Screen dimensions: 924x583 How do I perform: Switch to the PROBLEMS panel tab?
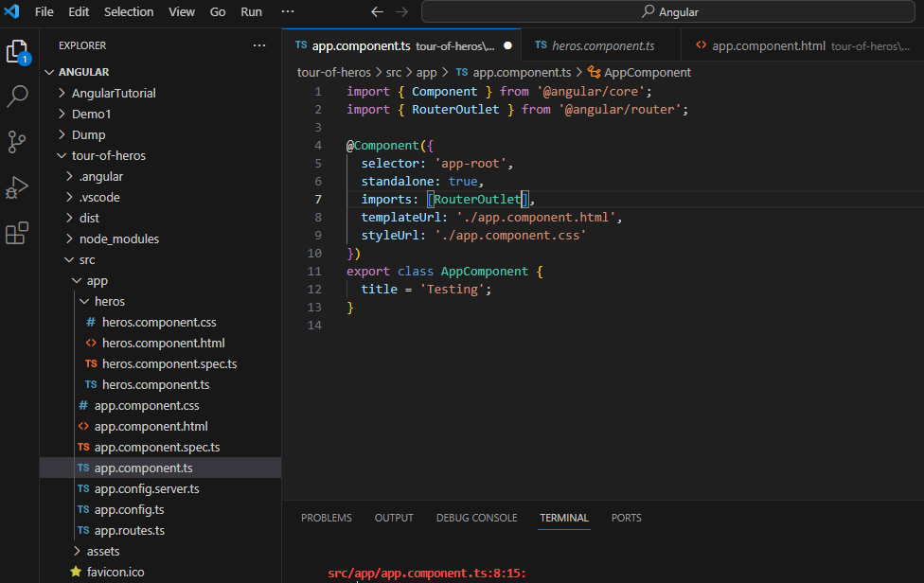pyautogui.click(x=326, y=518)
